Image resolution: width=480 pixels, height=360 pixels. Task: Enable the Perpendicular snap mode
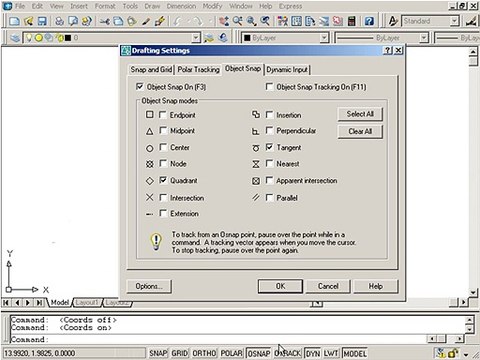point(269,130)
